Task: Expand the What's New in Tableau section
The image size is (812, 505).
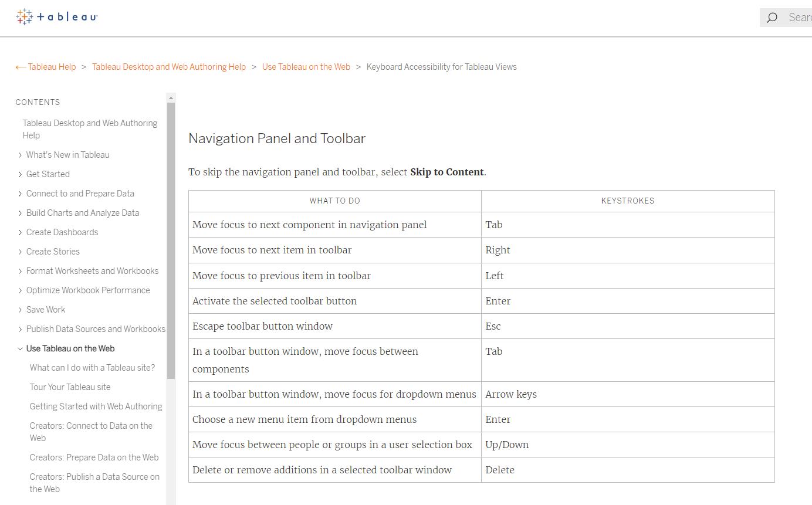Action: 21,155
